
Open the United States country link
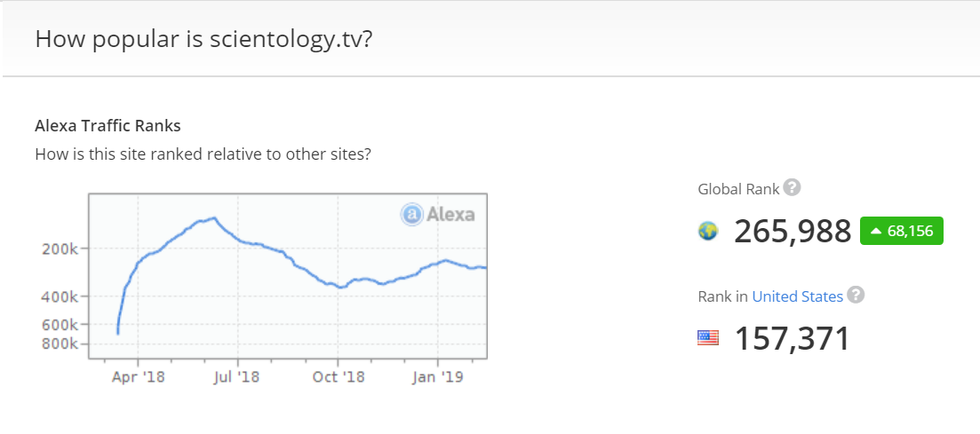[798, 296]
